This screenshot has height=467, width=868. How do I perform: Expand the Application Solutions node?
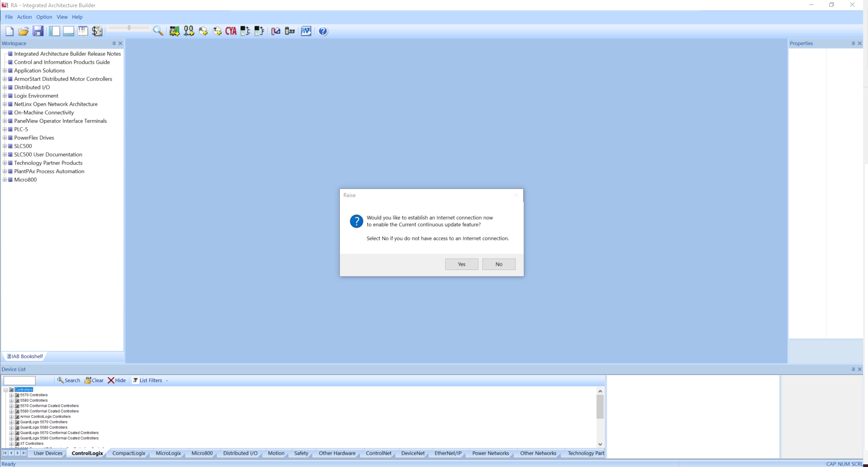tap(5, 71)
